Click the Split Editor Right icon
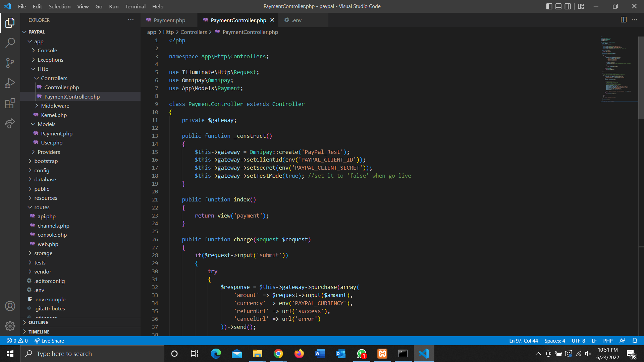Image resolution: width=644 pixels, height=362 pixels. [624, 20]
